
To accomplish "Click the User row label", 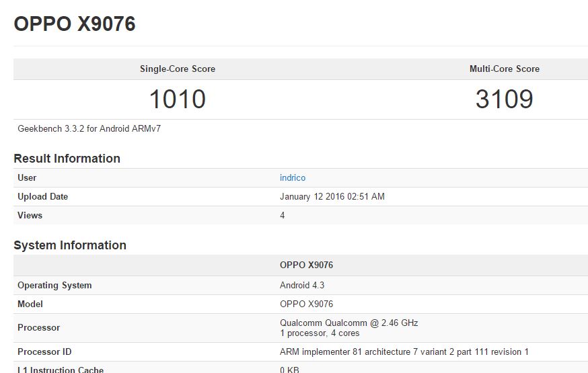I will tap(27, 178).
